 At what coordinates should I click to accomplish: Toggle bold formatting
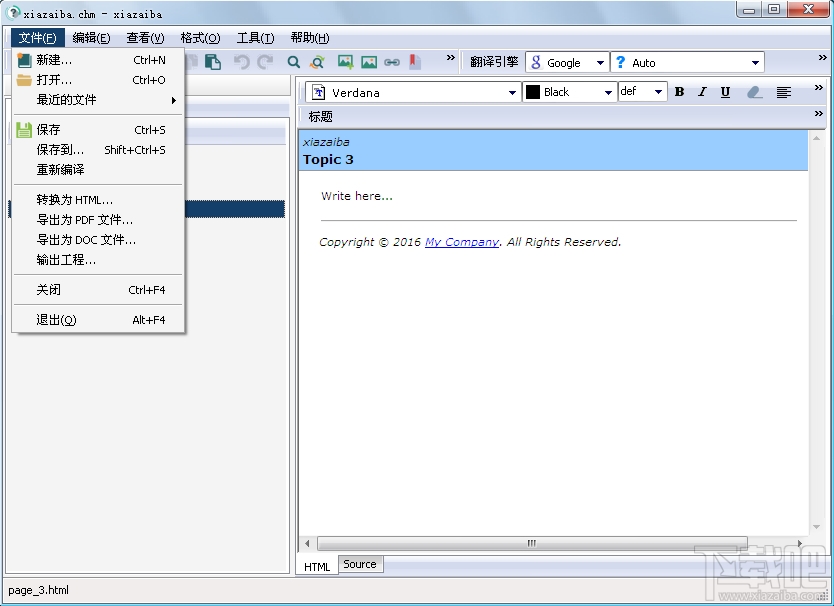[x=679, y=91]
